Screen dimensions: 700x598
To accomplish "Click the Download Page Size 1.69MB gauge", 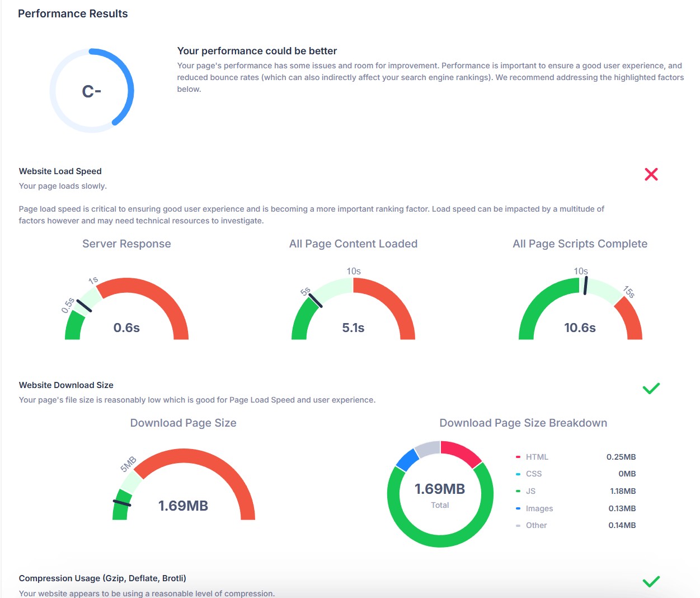I will 184,487.
